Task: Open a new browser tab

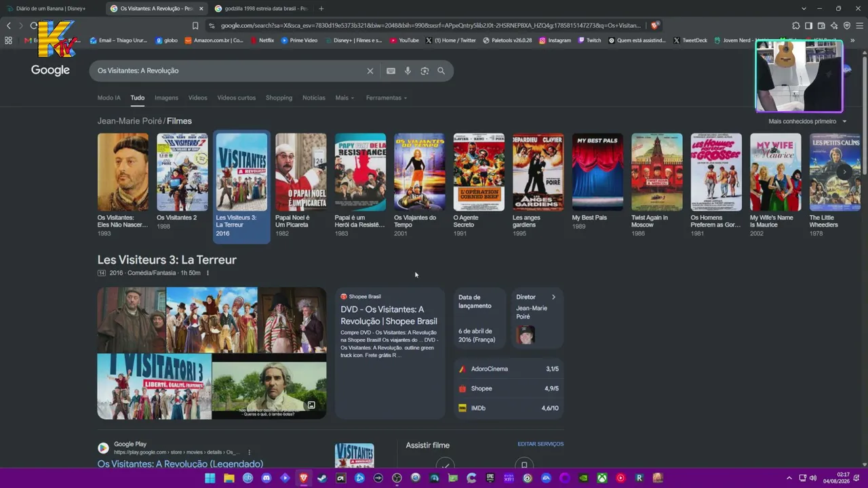Action: 321,9
